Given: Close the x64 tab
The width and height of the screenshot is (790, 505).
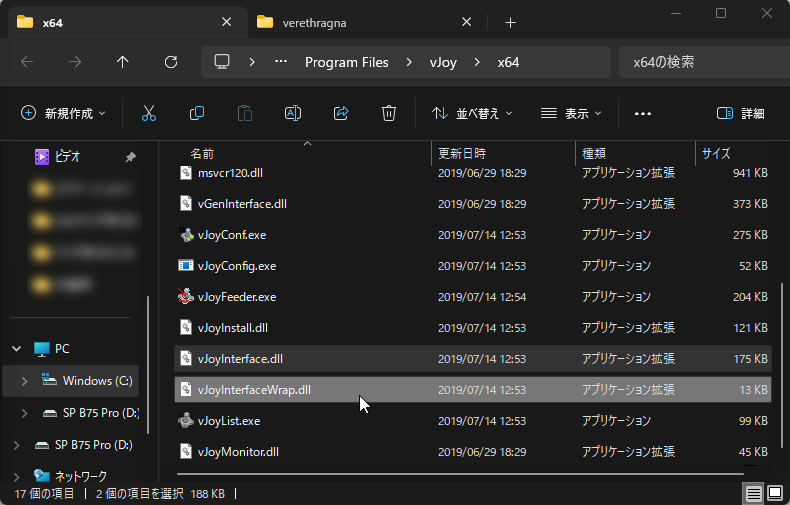Looking at the screenshot, I should click(227, 22).
